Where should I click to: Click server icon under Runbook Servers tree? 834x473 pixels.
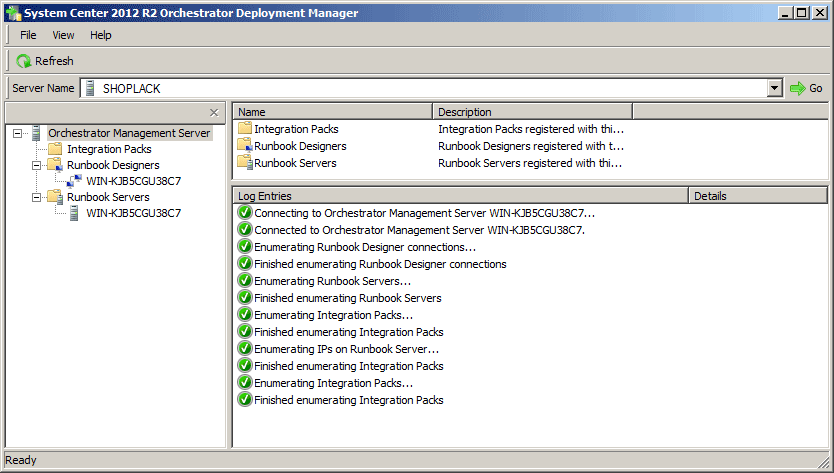[x=74, y=213]
